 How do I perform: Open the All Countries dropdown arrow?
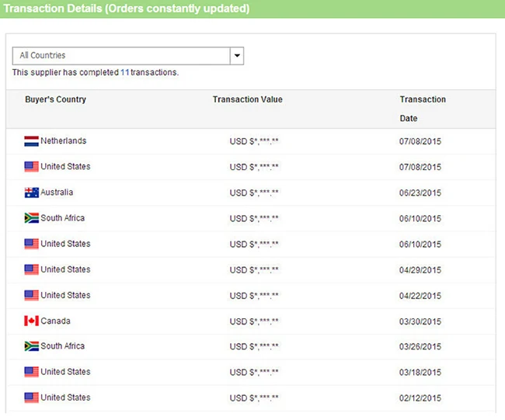click(x=237, y=56)
